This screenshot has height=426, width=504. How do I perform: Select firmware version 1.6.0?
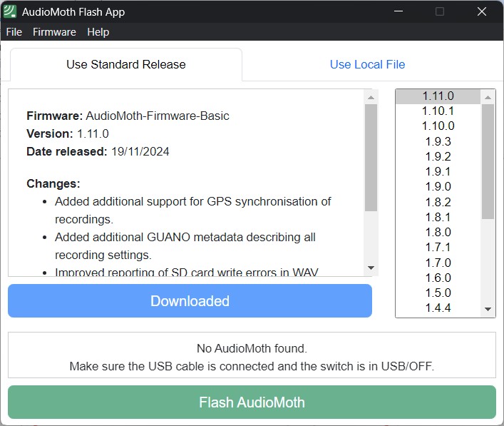pos(438,278)
